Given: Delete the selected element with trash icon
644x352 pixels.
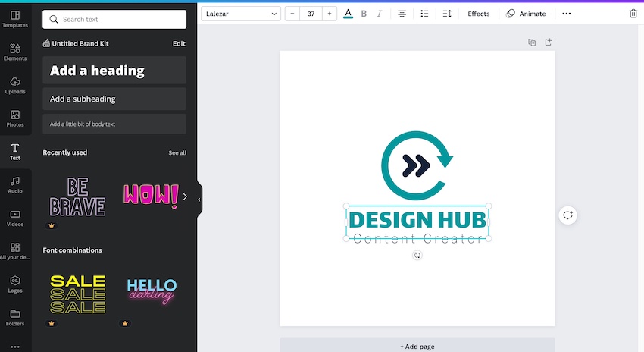Looking at the screenshot, I should [633, 14].
